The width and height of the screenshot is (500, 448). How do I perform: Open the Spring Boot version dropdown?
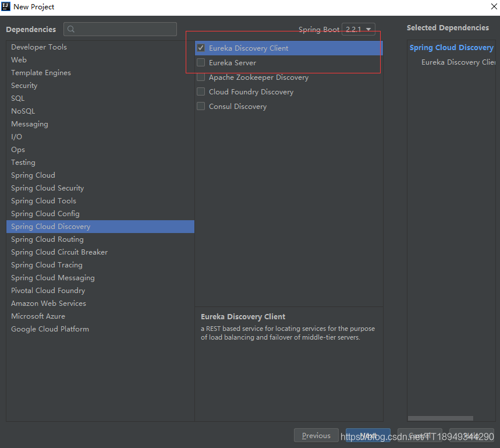[358, 29]
